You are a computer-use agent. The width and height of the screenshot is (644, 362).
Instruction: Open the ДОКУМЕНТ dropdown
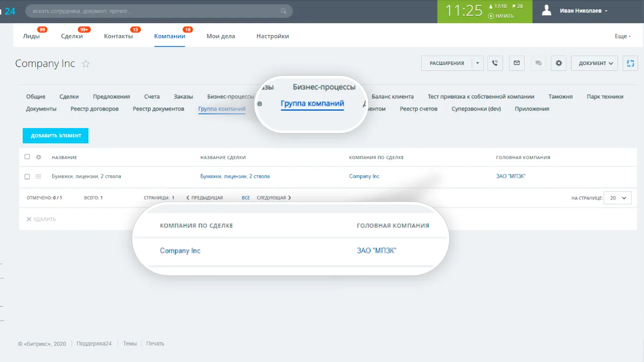594,63
